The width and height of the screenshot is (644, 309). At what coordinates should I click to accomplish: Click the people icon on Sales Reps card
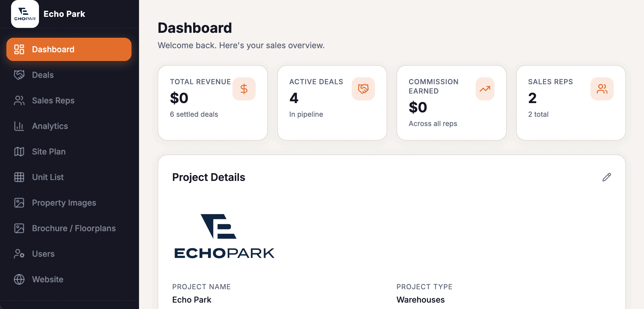click(602, 89)
